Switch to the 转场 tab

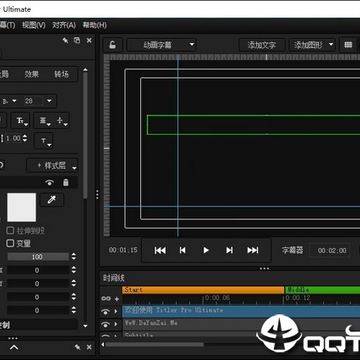(x=61, y=74)
